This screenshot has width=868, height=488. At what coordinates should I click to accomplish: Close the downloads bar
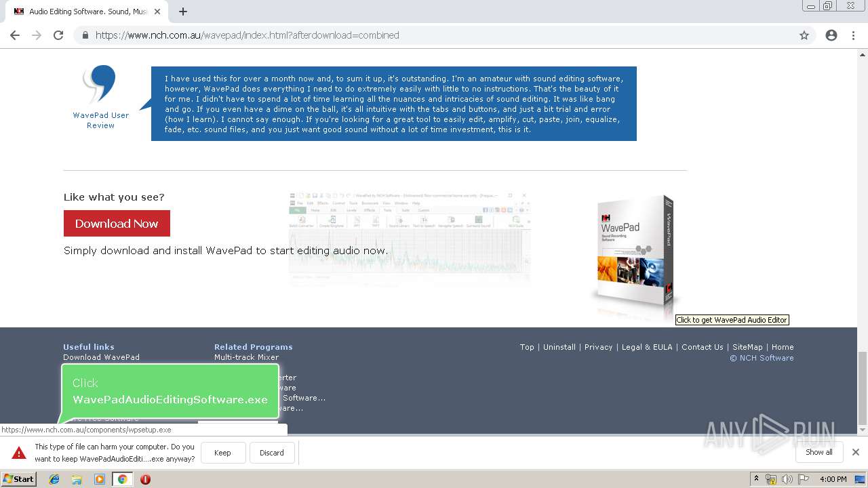click(855, 452)
